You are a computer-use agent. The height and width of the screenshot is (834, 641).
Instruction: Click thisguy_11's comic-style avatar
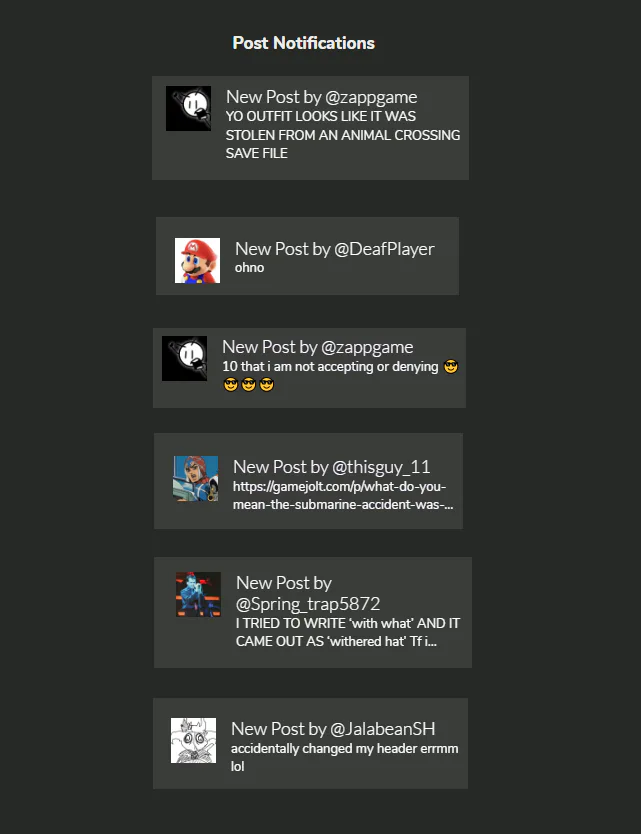pyautogui.click(x=196, y=478)
